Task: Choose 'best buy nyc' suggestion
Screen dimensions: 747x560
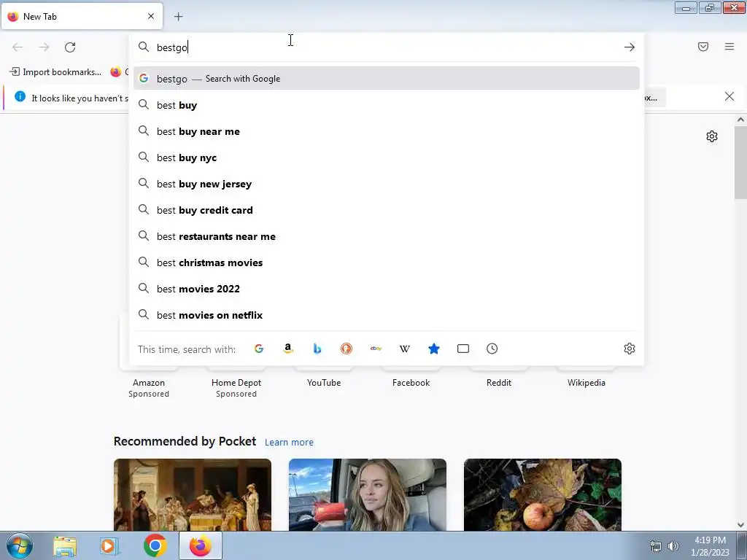Action: click(387, 157)
